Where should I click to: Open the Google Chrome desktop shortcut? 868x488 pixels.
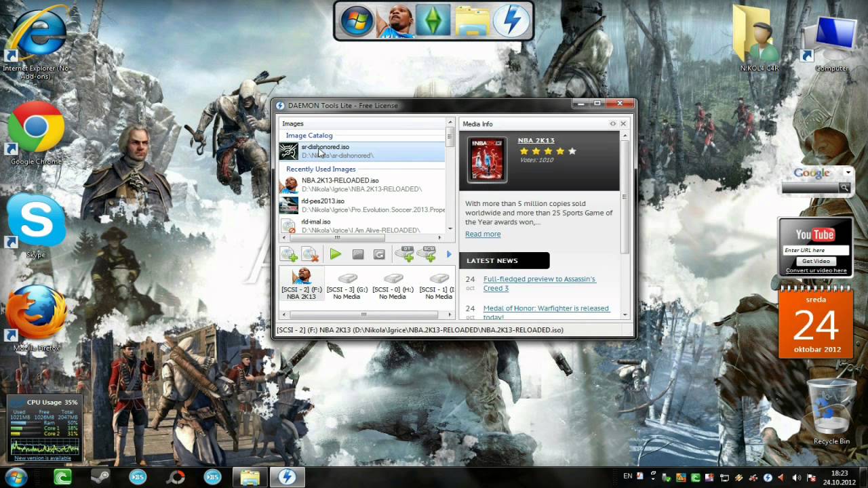pos(36,134)
